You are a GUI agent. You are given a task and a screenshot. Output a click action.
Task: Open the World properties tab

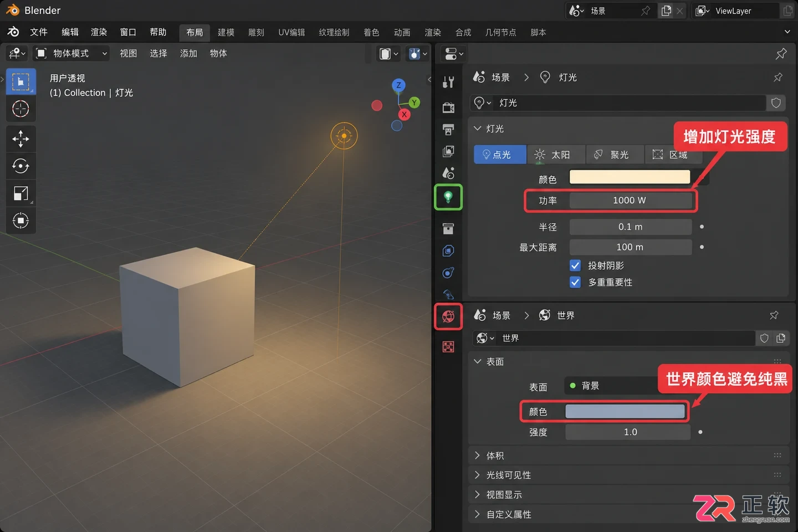click(x=448, y=316)
